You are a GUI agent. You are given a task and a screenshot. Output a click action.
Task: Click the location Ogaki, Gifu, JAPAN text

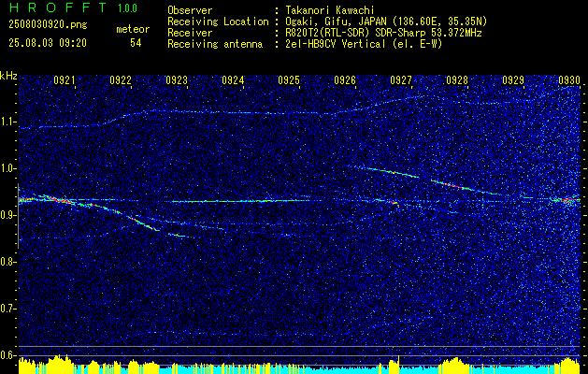click(386, 22)
